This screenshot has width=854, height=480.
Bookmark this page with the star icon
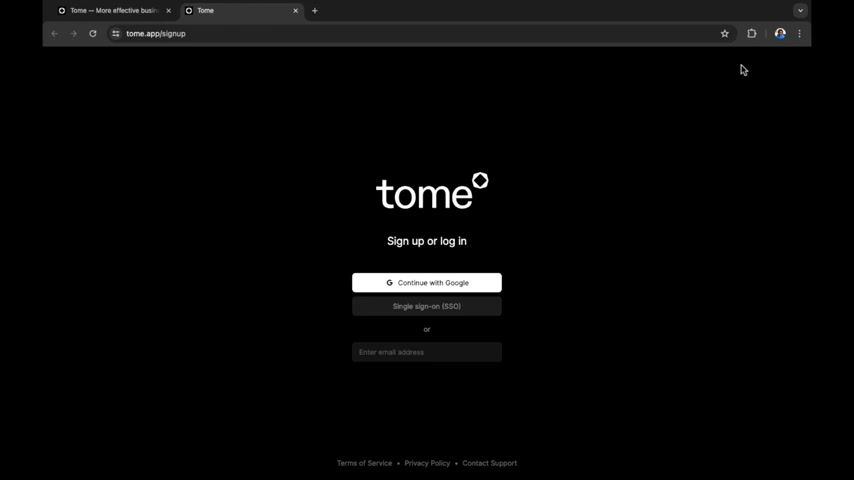tap(724, 34)
